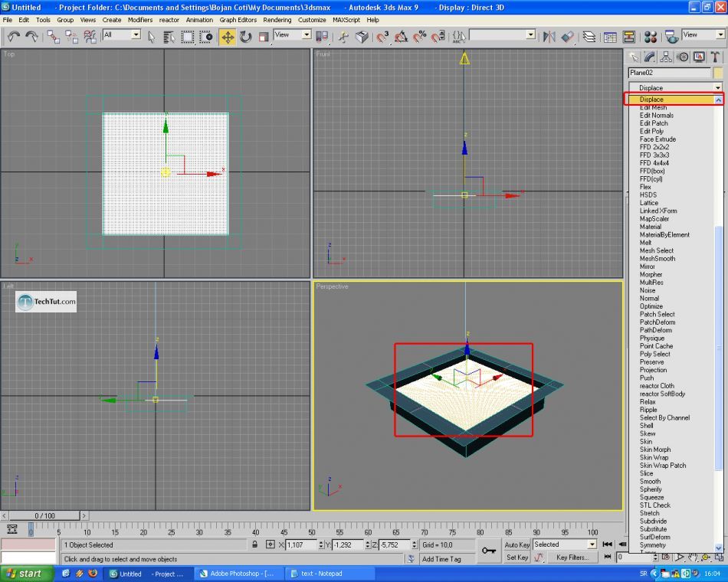Click the Key Filters button
728x582 pixels.
tap(572, 557)
